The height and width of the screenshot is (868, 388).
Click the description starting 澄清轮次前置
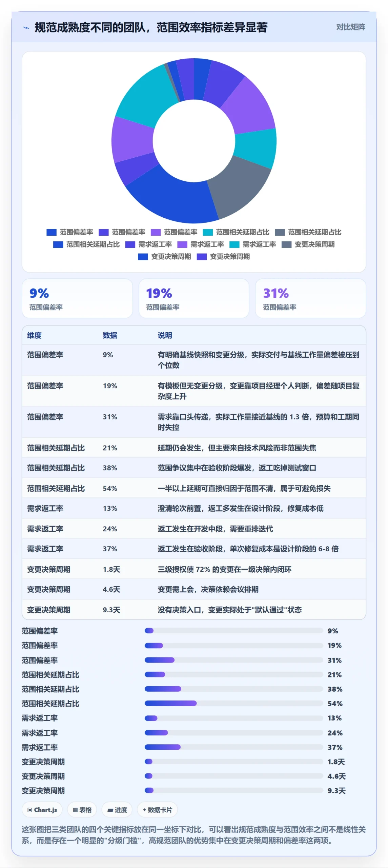241,508
